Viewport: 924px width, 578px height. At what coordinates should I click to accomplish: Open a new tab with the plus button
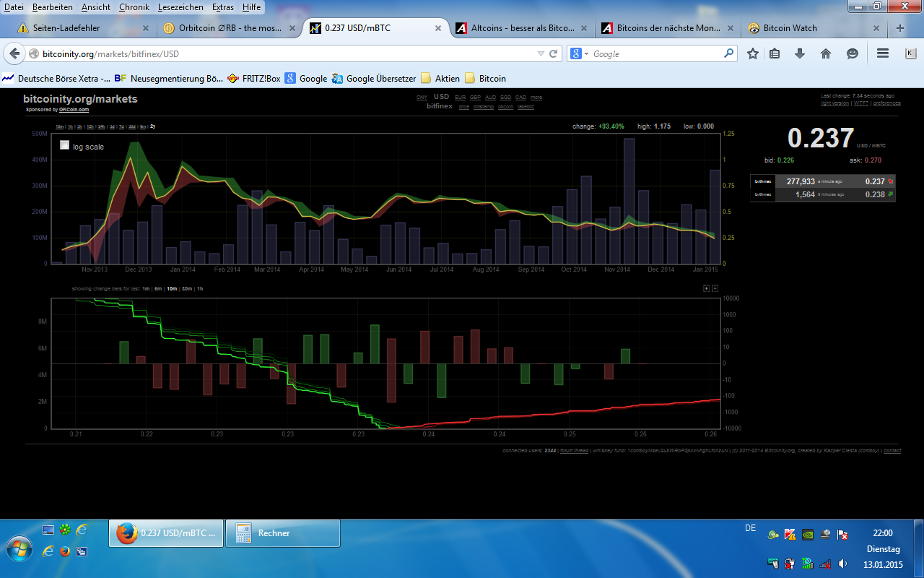coord(899,28)
